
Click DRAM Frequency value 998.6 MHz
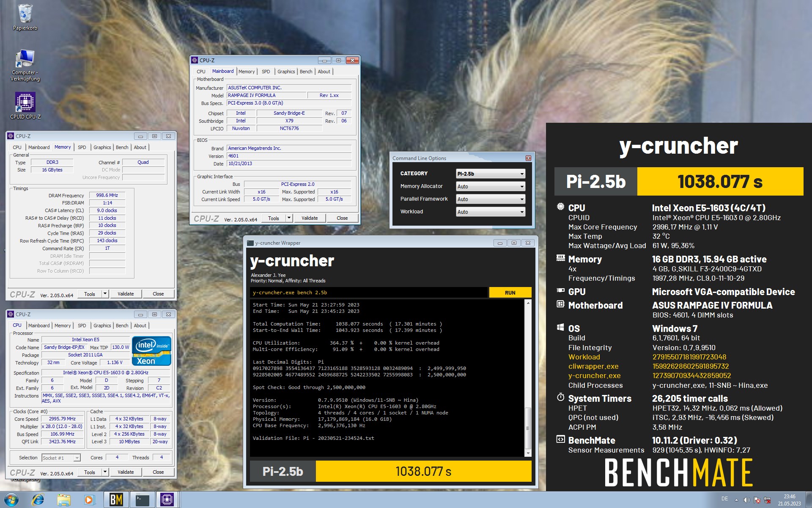pyautogui.click(x=107, y=195)
